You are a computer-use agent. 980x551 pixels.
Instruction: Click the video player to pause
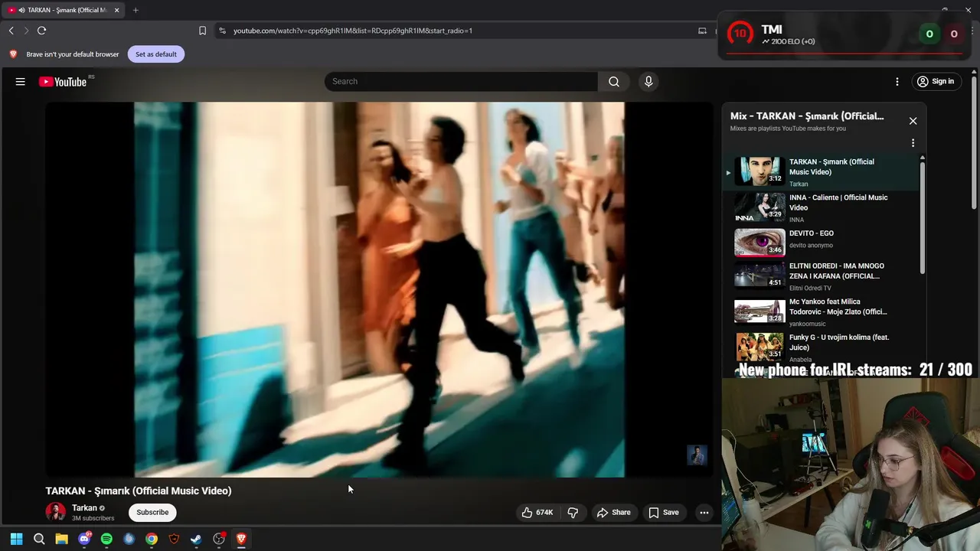click(x=379, y=289)
